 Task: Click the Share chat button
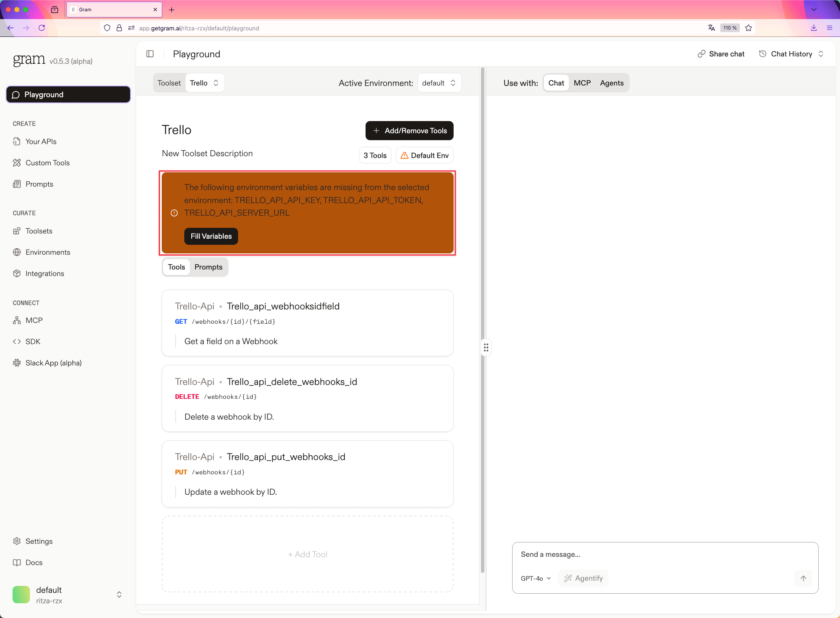click(721, 54)
